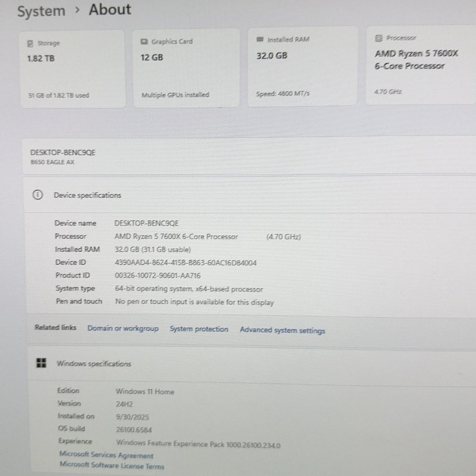Open Microsoft Software License Terms
Viewport: 476px width, 476px height.
[x=112, y=465]
